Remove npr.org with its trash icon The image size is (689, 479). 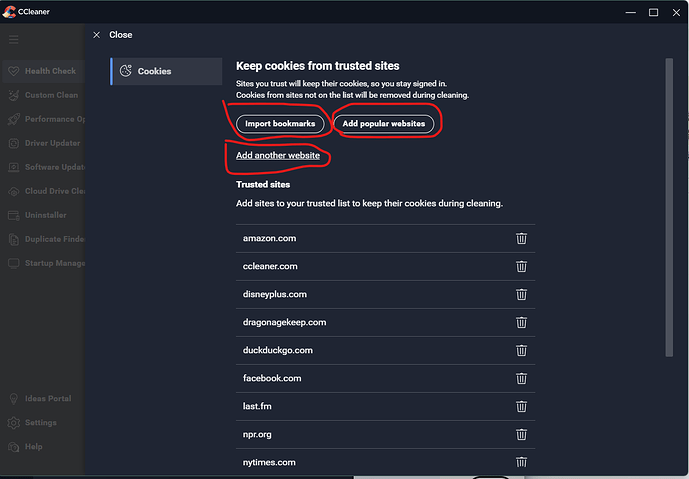[521, 435]
